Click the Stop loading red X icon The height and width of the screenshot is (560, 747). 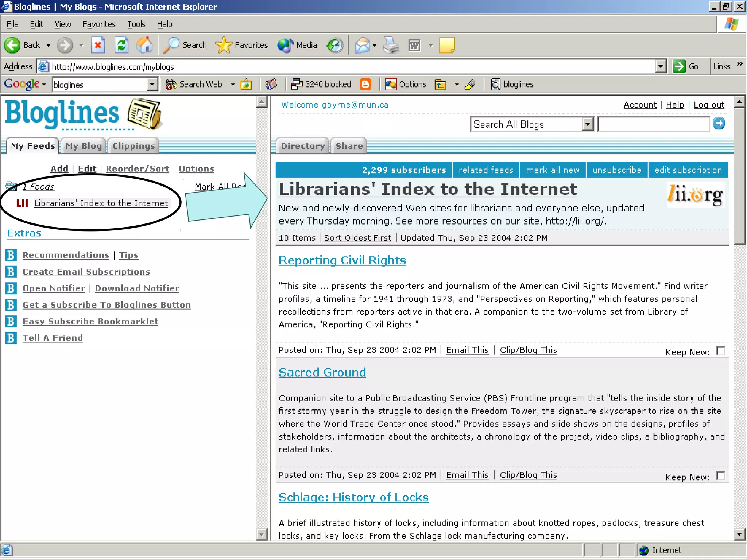click(98, 45)
